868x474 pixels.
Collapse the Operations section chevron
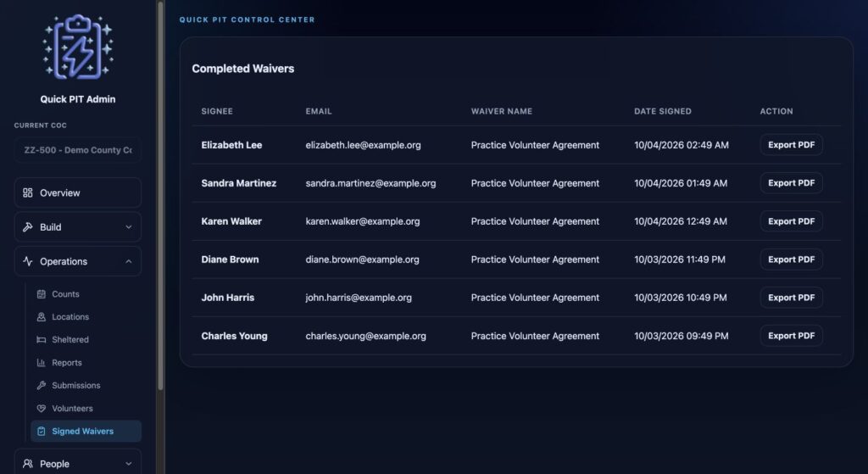129,261
